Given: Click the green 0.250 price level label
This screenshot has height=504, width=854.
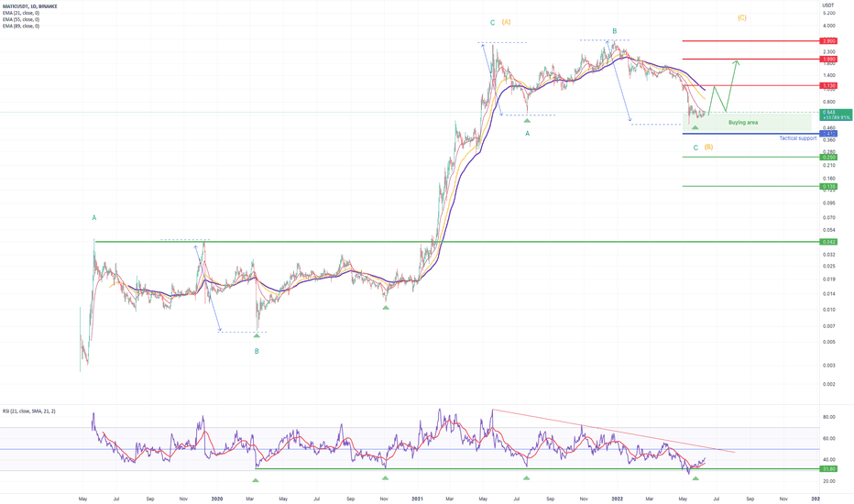Looking at the screenshot, I should click(828, 158).
